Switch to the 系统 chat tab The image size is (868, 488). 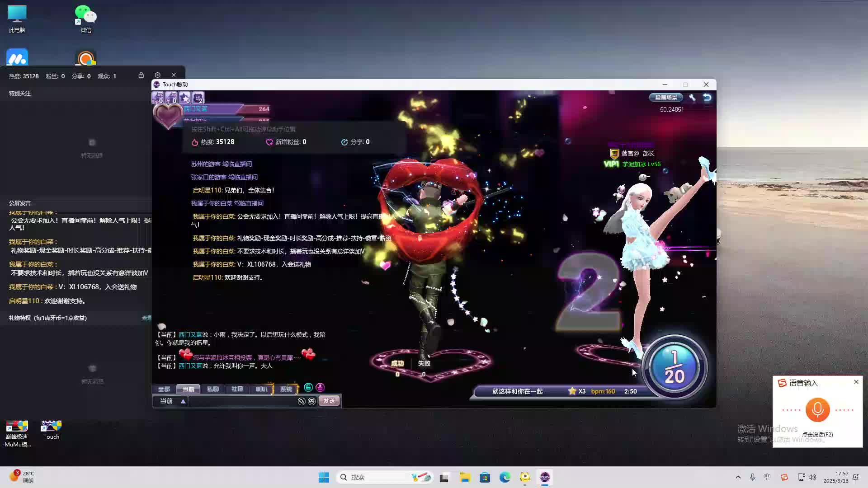tap(286, 389)
